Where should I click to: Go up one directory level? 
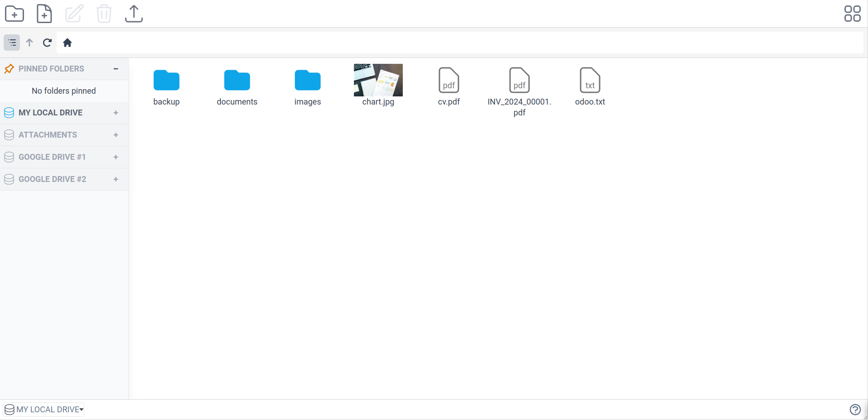29,43
